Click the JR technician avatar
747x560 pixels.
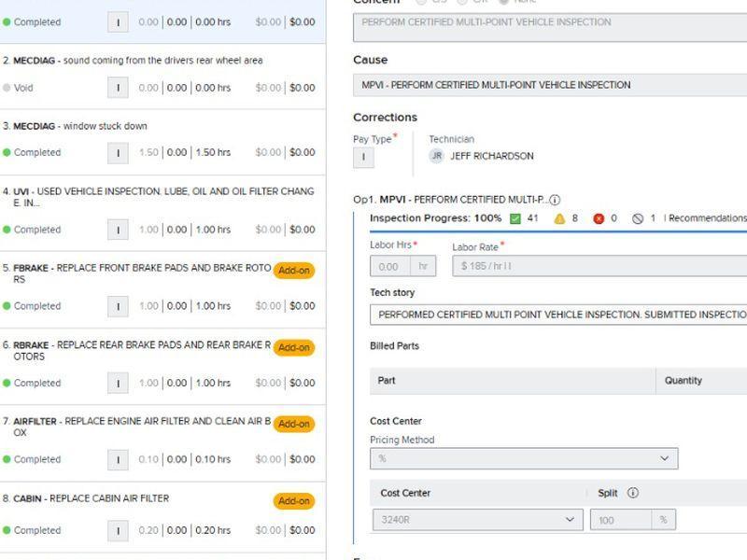pyautogui.click(x=436, y=156)
